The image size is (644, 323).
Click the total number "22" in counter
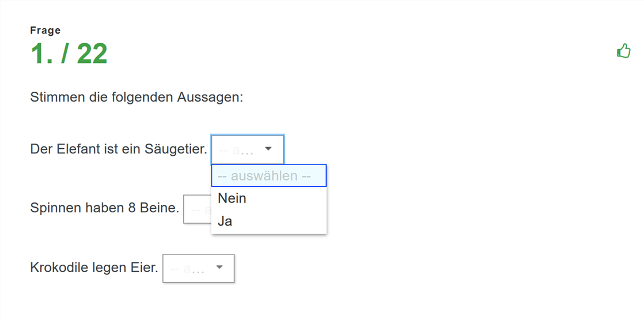92,54
